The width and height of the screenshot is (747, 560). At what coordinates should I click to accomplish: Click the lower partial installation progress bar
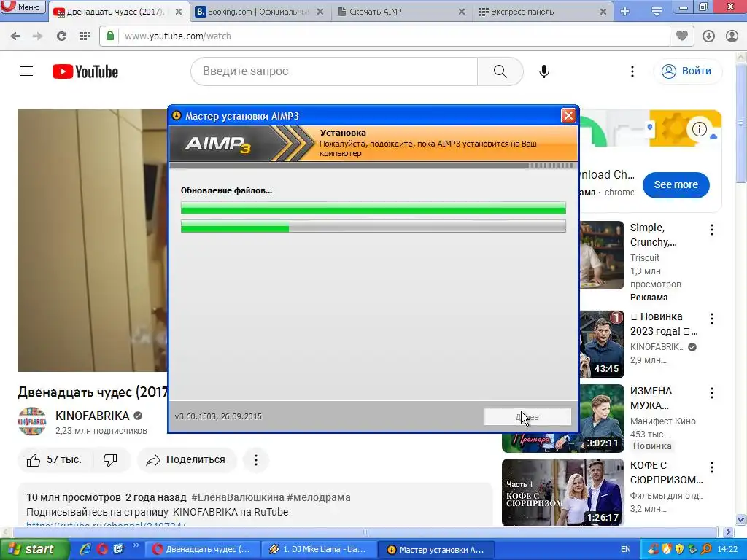373,226
